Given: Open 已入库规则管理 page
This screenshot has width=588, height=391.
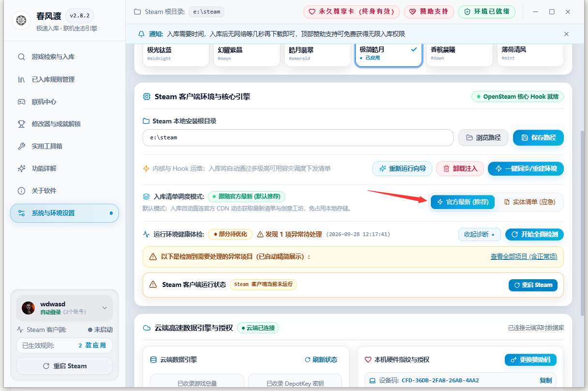Looking at the screenshot, I should [64, 79].
